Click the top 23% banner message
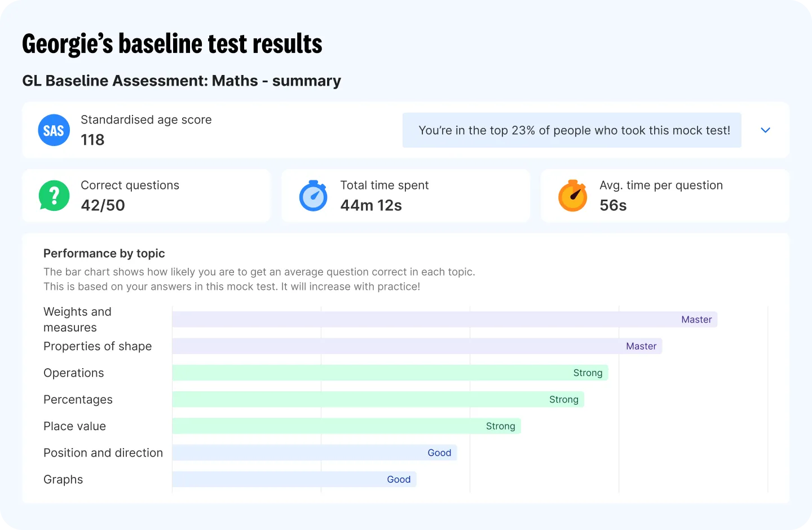The image size is (812, 530). tap(572, 130)
